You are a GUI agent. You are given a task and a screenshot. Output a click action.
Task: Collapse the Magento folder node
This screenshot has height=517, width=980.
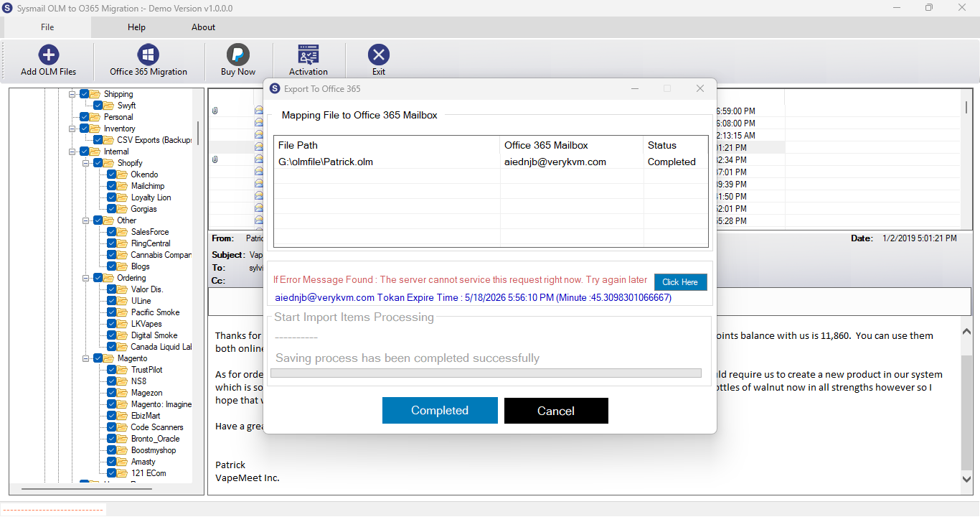pyautogui.click(x=85, y=358)
